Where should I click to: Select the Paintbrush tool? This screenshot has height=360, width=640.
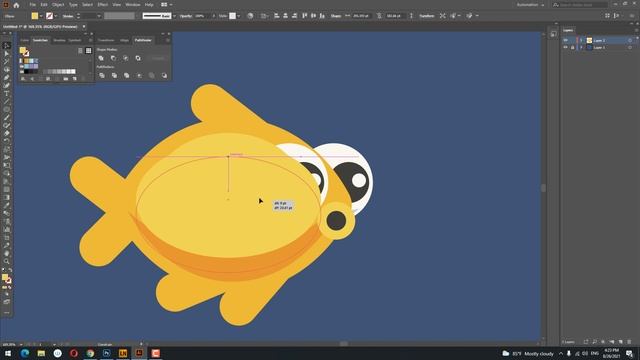(x=7, y=118)
